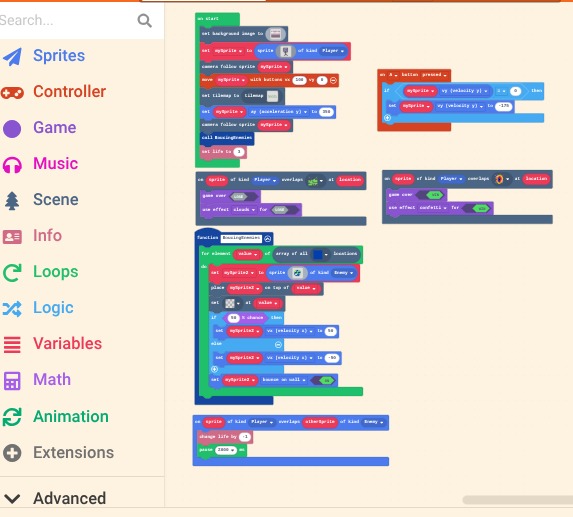Image resolution: width=573 pixels, height=517 pixels.
Task: Click plus icon under A button if block
Action: click(x=387, y=118)
